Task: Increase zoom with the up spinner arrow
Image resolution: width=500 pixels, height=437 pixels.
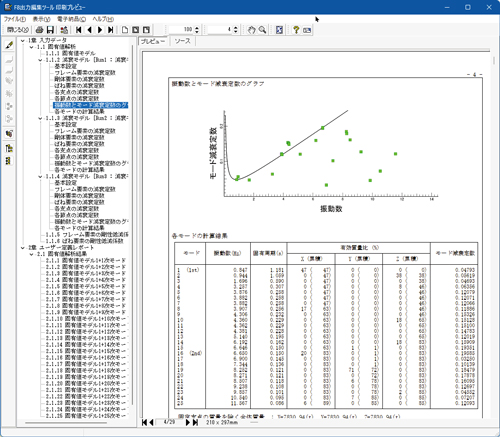Action: click(x=197, y=28)
